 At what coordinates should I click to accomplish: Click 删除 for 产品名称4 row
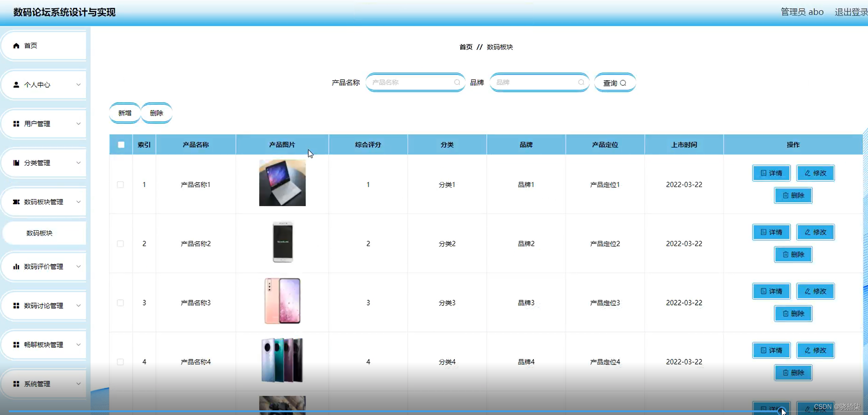[793, 372]
